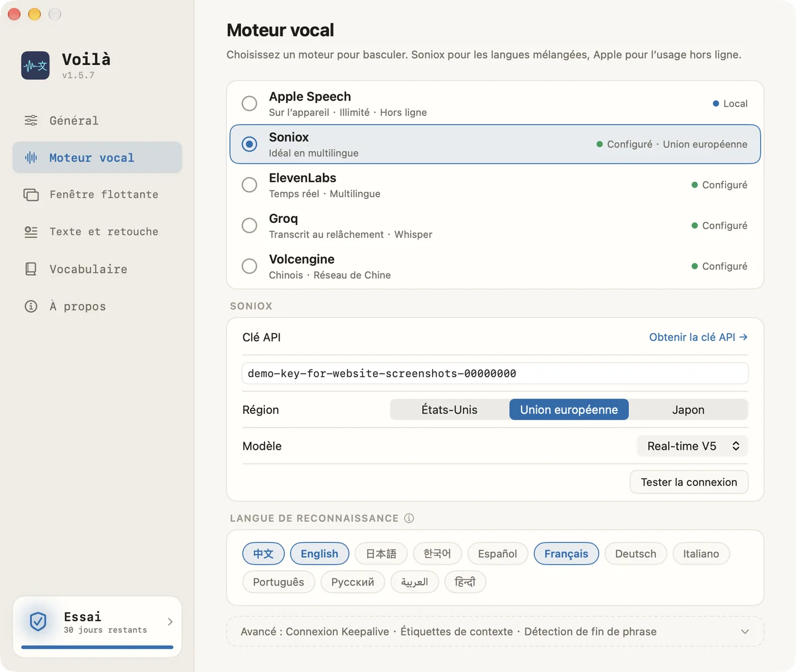The height and width of the screenshot is (672, 796).
Task: Click the Apple Speech Local status label
Action: click(x=730, y=103)
